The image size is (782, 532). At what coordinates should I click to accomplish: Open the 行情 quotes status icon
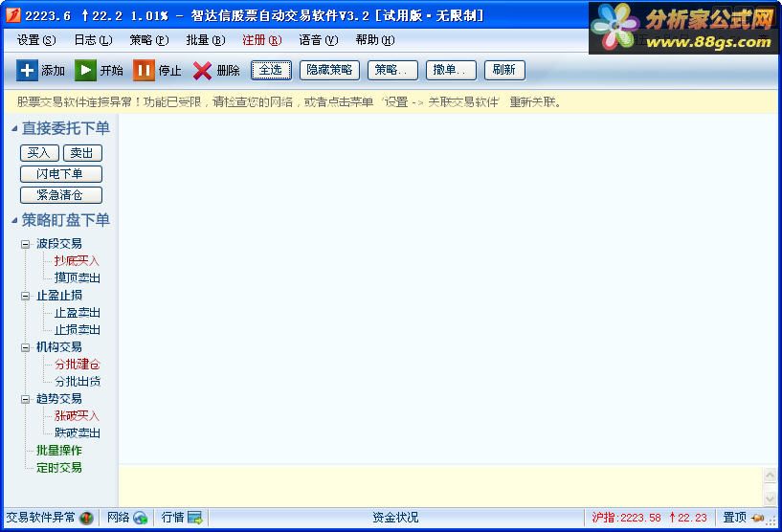click(195, 518)
